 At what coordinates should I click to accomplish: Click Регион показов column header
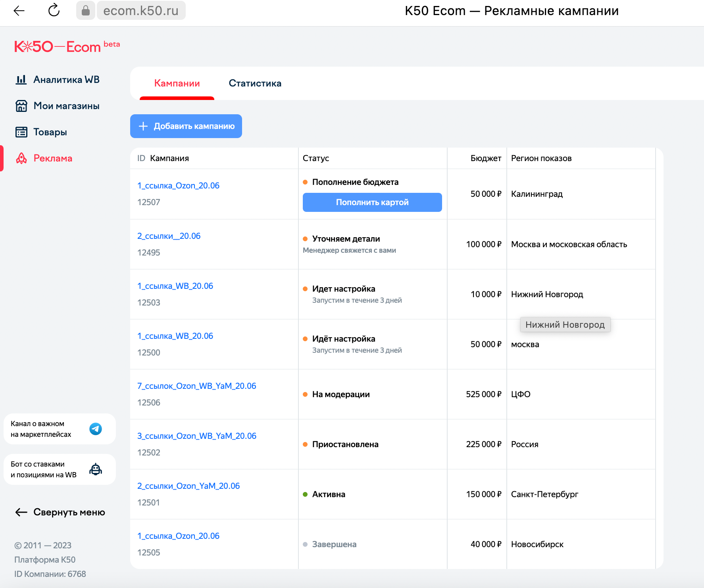pos(541,158)
